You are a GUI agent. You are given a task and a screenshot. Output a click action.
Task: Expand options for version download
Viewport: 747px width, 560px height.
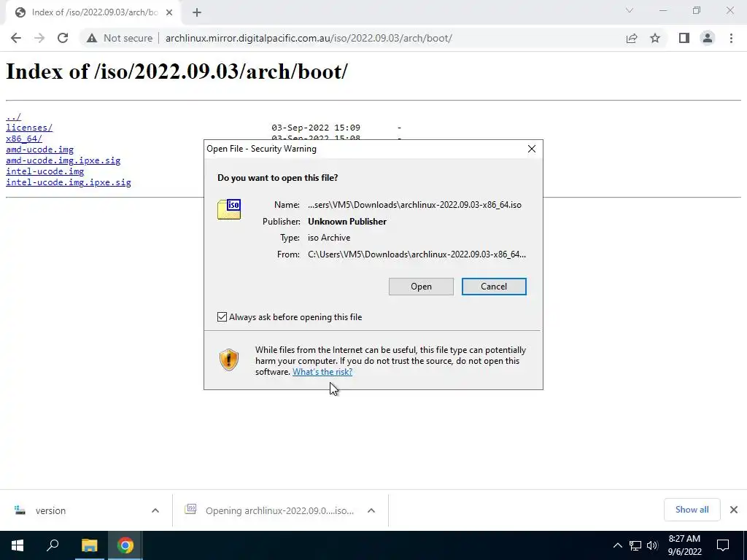(155, 510)
